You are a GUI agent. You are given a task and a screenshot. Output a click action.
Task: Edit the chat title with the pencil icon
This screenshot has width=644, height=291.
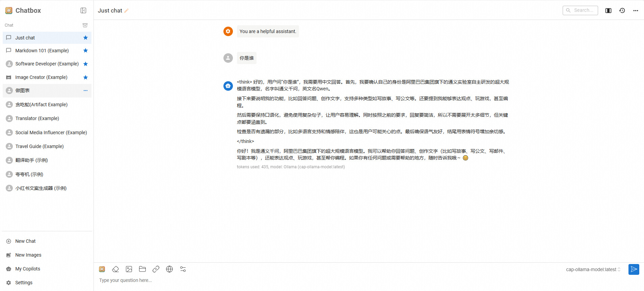(127, 11)
